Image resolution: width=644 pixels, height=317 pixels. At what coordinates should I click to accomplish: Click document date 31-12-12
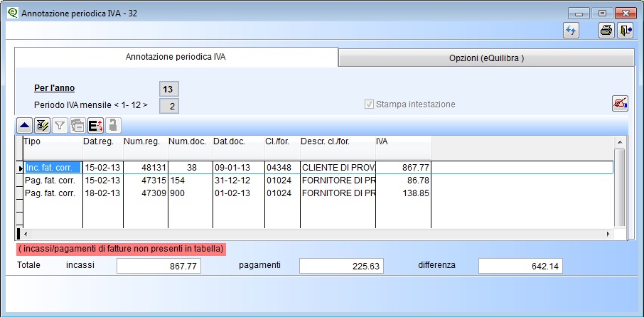tap(239, 181)
